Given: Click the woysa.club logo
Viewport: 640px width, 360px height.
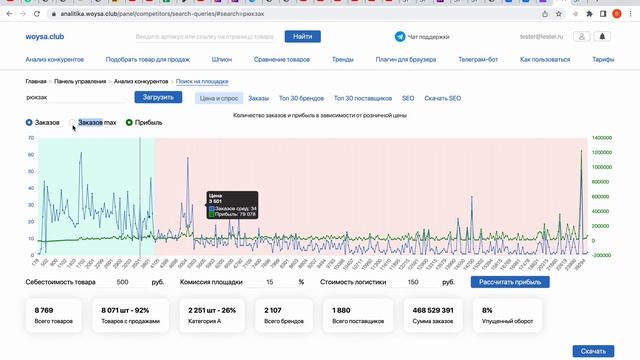Looking at the screenshot, I should point(44,37).
